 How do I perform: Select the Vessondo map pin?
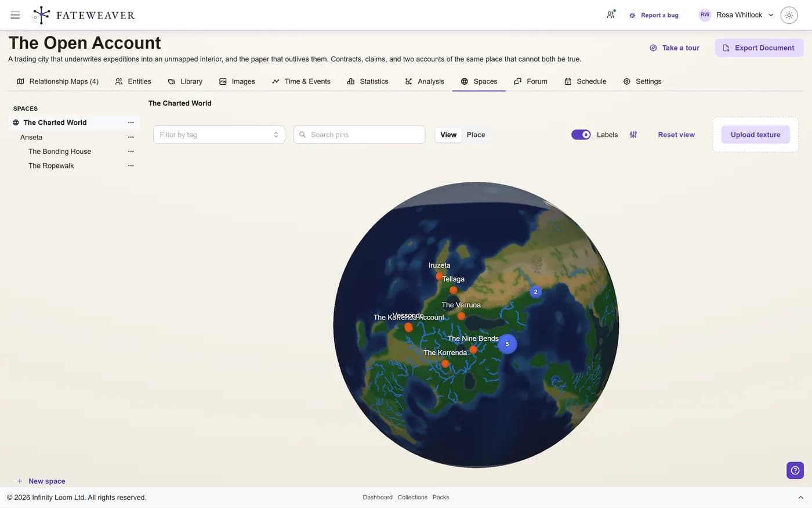(x=408, y=327)
